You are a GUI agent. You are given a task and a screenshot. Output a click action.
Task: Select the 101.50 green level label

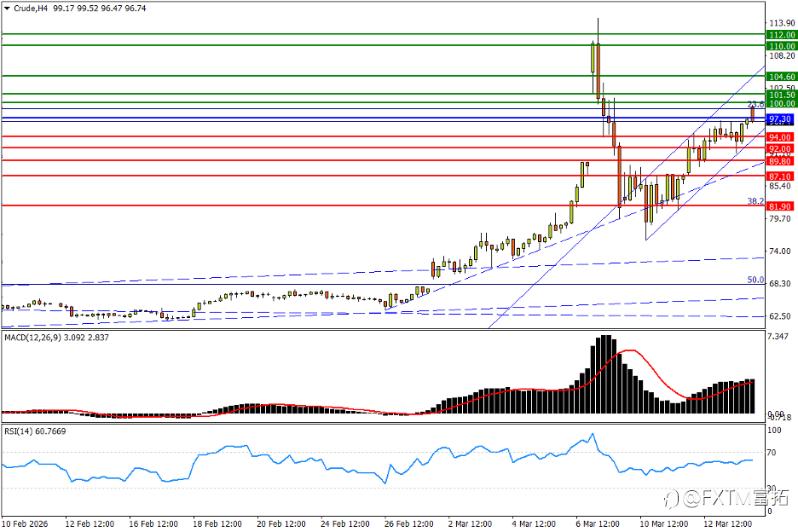(x=781, y=95)
